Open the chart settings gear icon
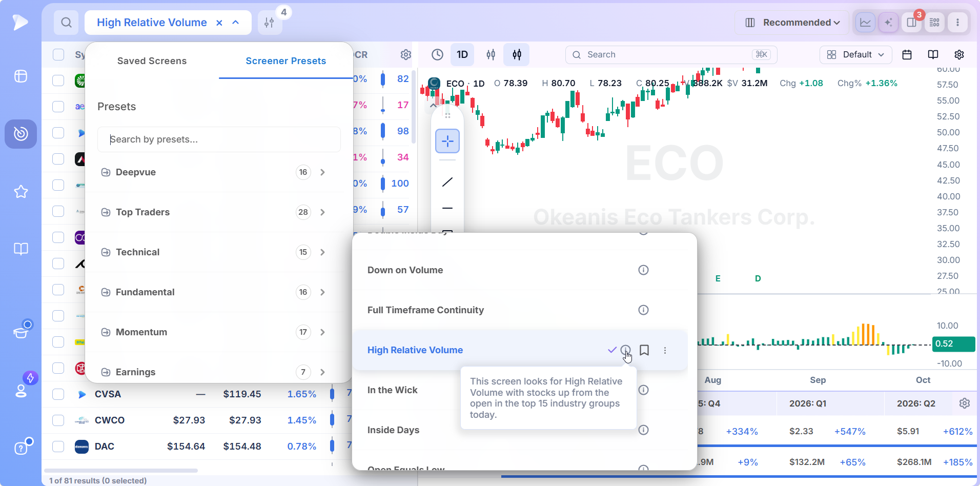This screenshot has height=486, width=980. click(x=959, y=55)
